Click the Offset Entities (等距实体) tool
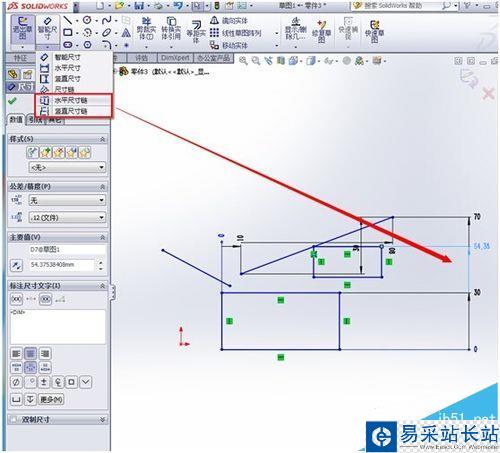The image size is (500, 453). click(196, 32)
